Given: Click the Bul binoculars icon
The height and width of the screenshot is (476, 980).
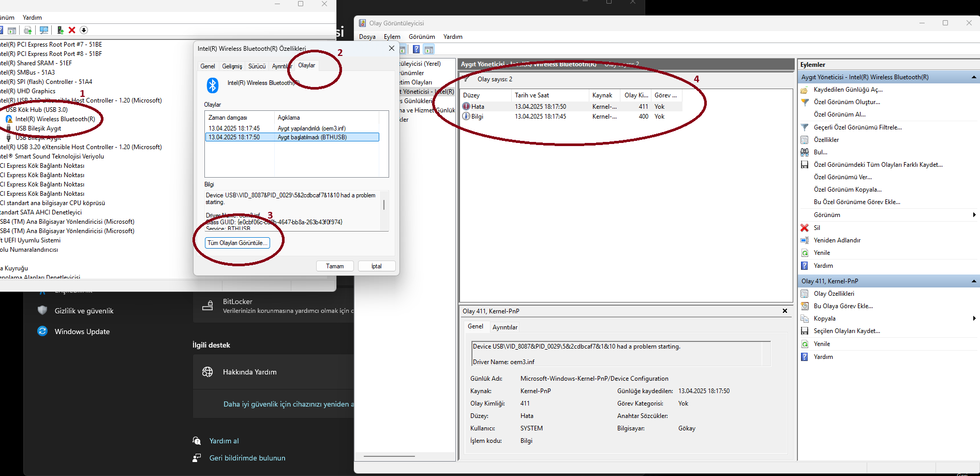Looking at the screenshot, I should click(x=805, y=152).
